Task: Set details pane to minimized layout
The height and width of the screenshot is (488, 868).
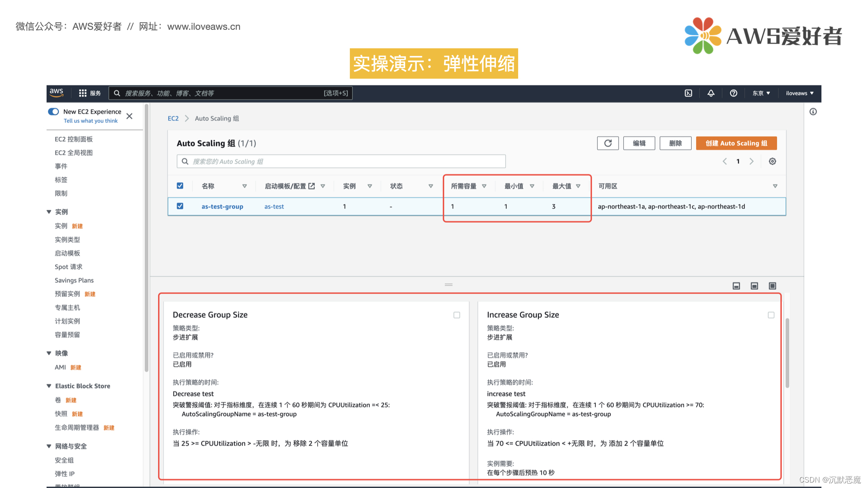Action: 736,286
